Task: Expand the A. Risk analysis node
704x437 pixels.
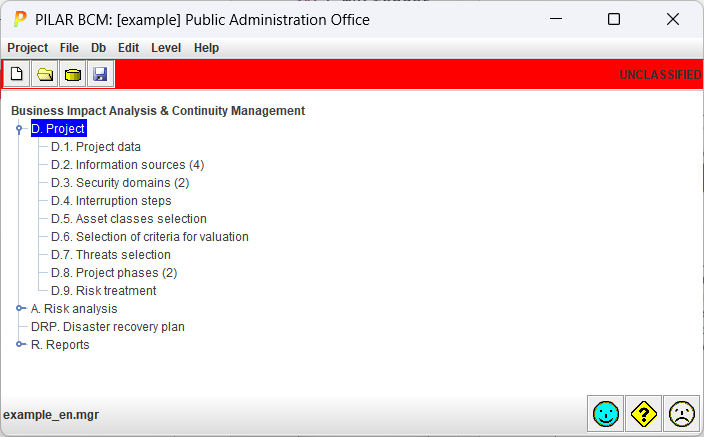Action: point(20,309)
